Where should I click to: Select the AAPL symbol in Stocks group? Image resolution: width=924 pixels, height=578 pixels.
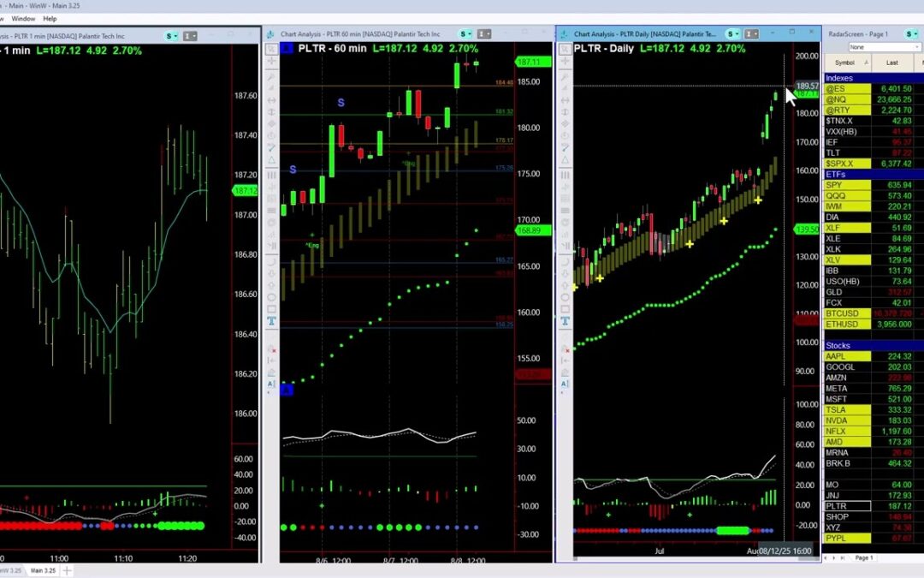pos(847,356)
